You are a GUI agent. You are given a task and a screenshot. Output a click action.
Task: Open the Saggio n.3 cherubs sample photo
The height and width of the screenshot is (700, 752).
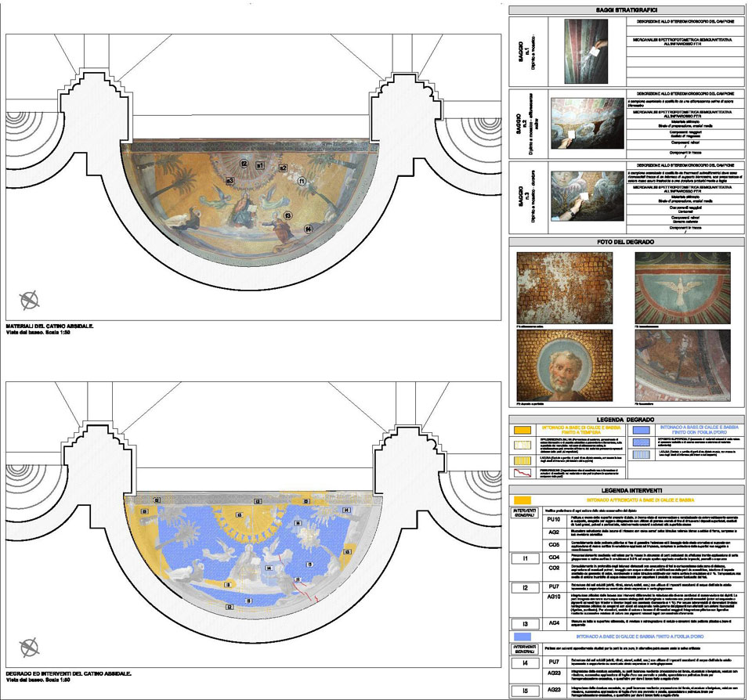pyautogui.click(x=587, y=196)
